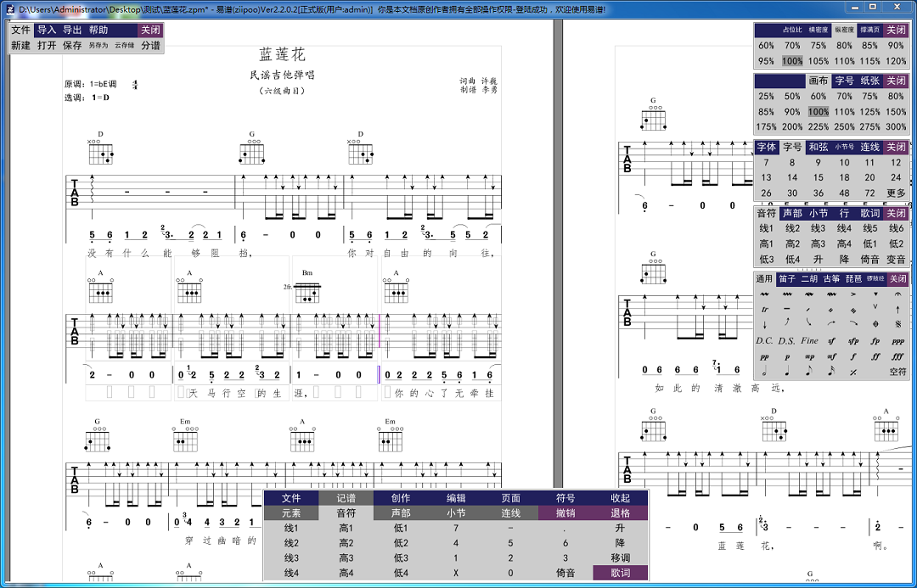Set canvas zoom to 150%
Image resolution: width=917 pixels, height=588 pixels.
point(896,112)
